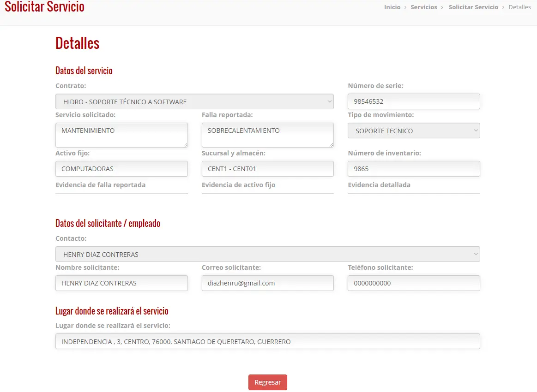
Task: Click the Servicio solicitado resize grip
Action: click(185, 145)
